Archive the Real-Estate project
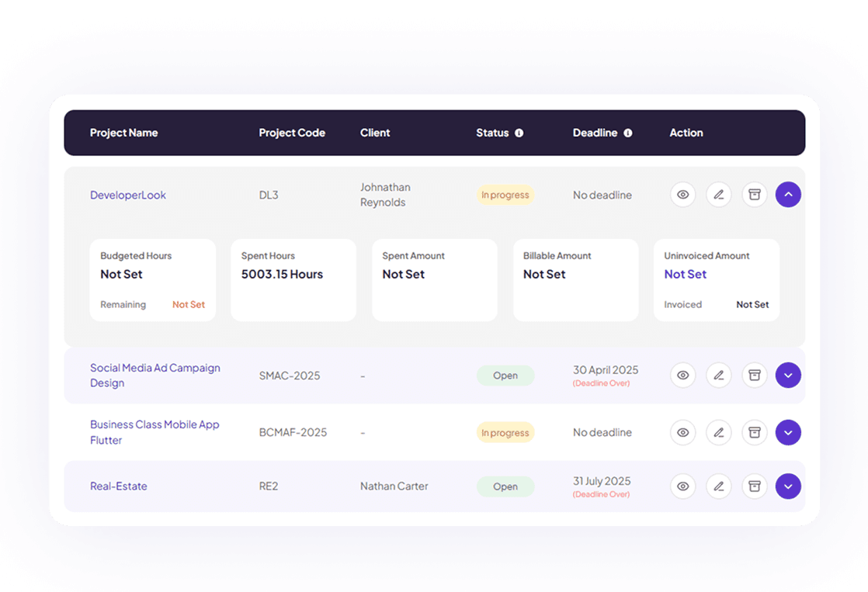The height and width of the screenshot is (592, 868). point(754,486)
